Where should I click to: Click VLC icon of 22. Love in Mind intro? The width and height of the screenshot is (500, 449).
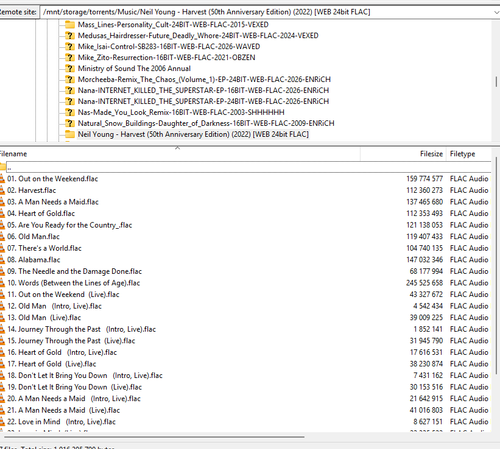(x=2, y=422)
